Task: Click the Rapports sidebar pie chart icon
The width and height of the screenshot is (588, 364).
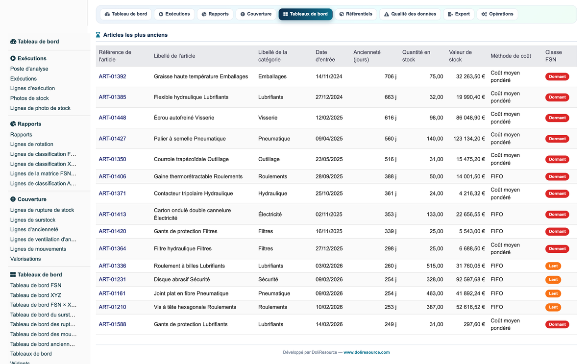Action: [x=13, y=124]
